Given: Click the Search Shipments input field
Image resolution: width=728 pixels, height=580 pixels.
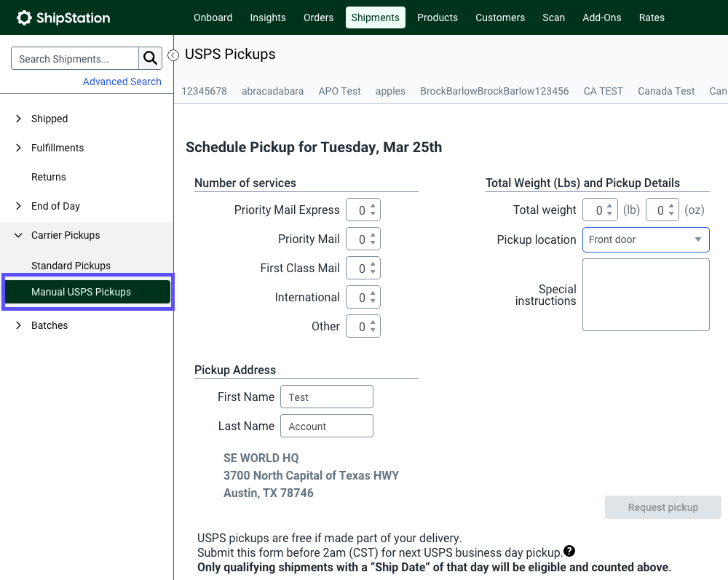Looking at the screenshot, I should [x=75, y=58].
